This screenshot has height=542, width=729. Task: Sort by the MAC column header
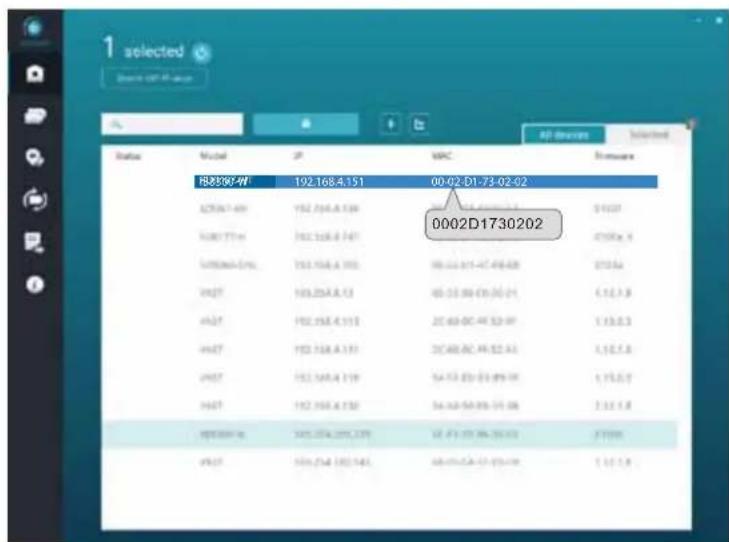[x=441, y=156]
